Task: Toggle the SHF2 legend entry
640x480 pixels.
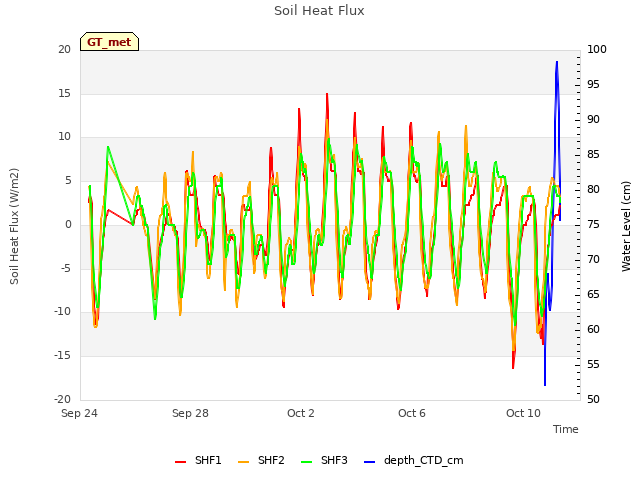Action: pos(261,460)
